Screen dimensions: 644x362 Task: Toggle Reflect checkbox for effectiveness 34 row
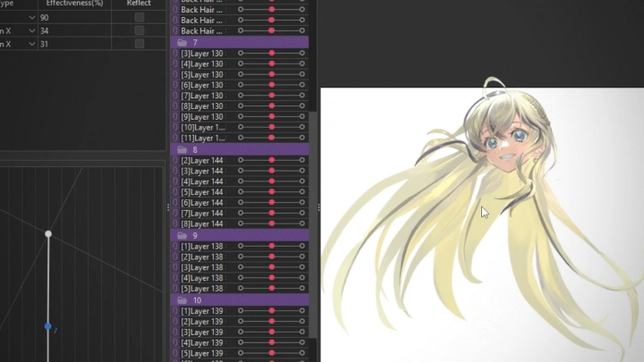coord(139,30)
